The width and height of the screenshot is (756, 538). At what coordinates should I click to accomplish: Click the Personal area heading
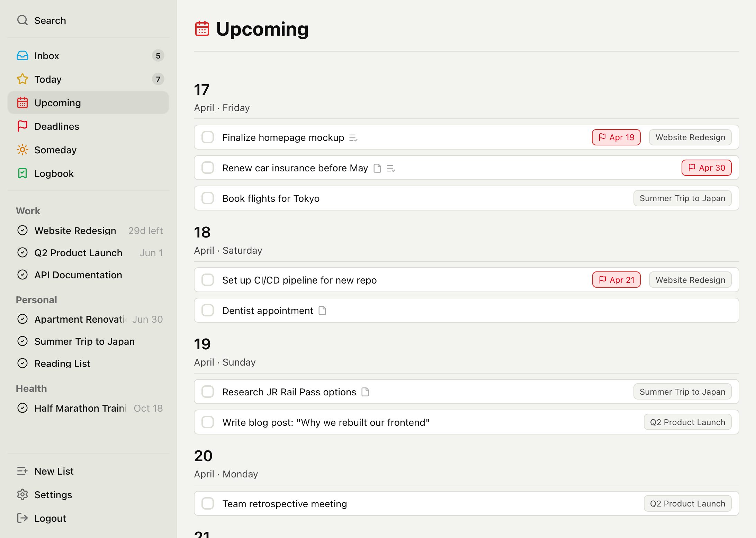[x=36, y=300]
